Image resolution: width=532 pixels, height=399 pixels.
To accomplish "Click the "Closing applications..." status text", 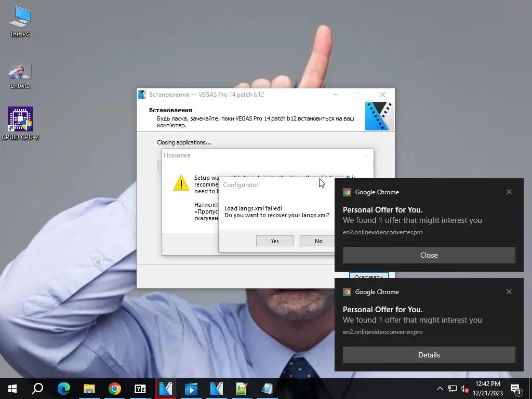I will 184,142.
